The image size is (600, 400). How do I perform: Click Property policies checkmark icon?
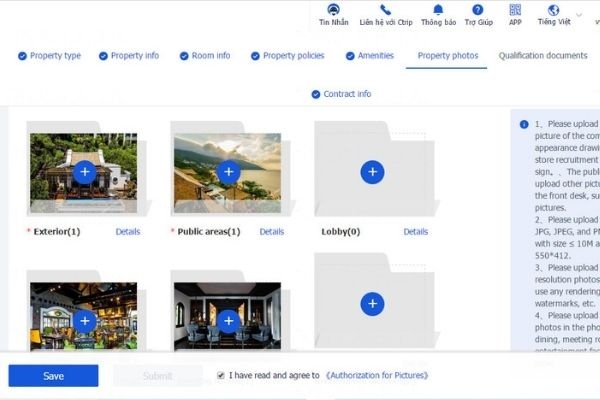click(255, 56)
